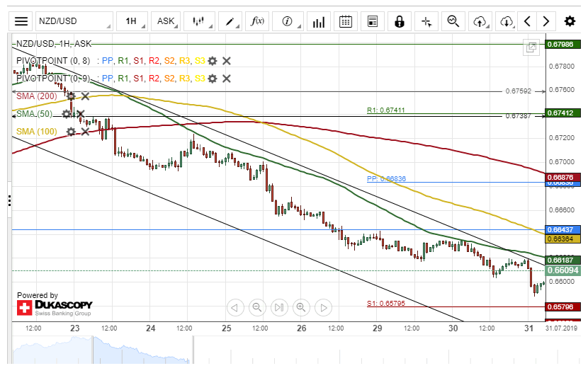The width and height of the screenshot is (588, 378).
Task: Click the chart overview navigator strip
Action: 283,350
